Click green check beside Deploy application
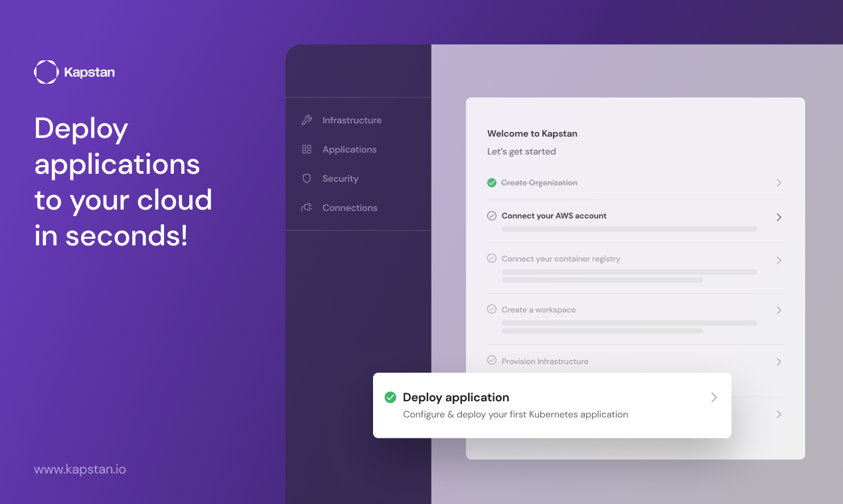The image size is (843, 504). [390, 397]
